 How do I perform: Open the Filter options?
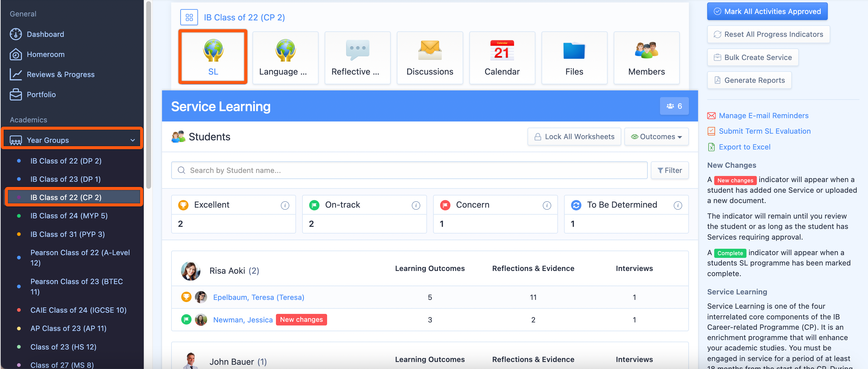tap(669, 170)
